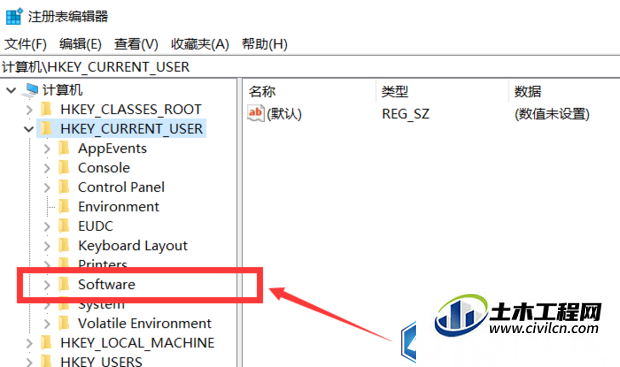Select the Control Panel key
The width and height of the screenshot is (620, 367).
point(121,187)
